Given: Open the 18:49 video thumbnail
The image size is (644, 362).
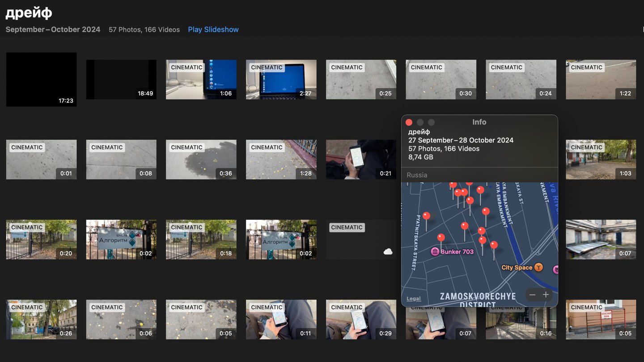Looking at the screenshot, I should (x=121, y=80).
